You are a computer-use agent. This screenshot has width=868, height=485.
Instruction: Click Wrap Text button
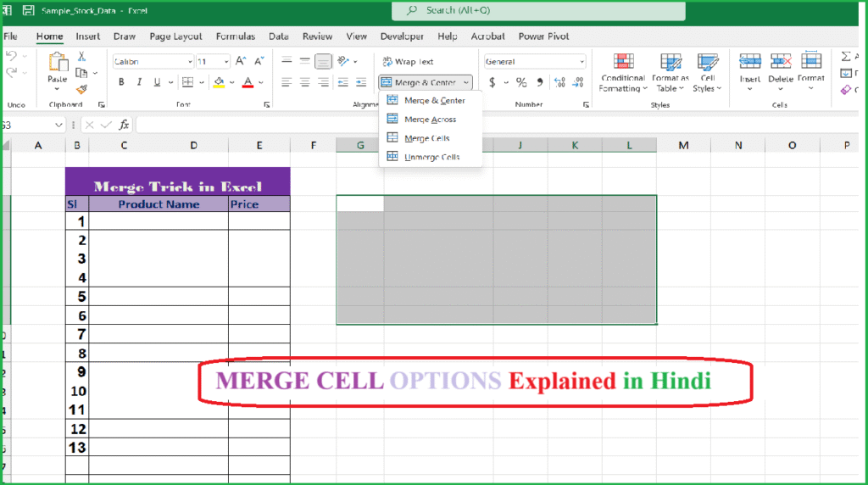pyautogui.click(x=409, y=61)
